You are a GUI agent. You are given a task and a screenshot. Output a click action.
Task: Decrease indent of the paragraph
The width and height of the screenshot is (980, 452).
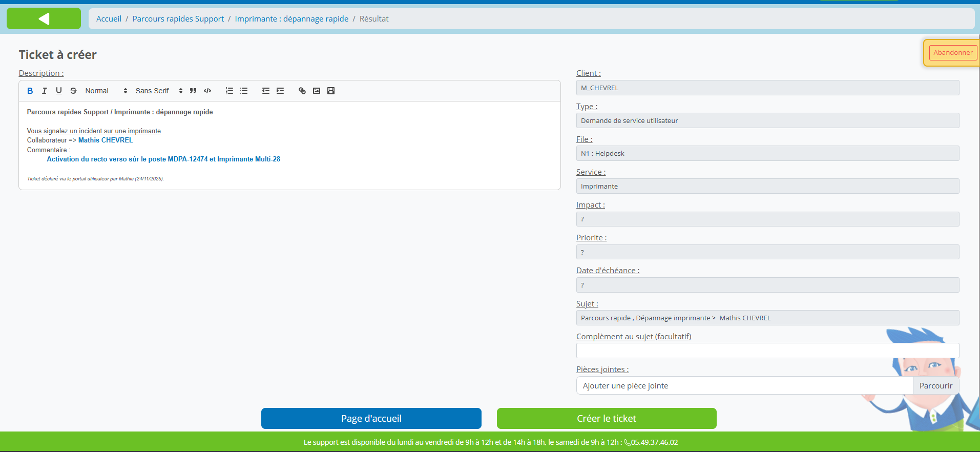(266, 91)
